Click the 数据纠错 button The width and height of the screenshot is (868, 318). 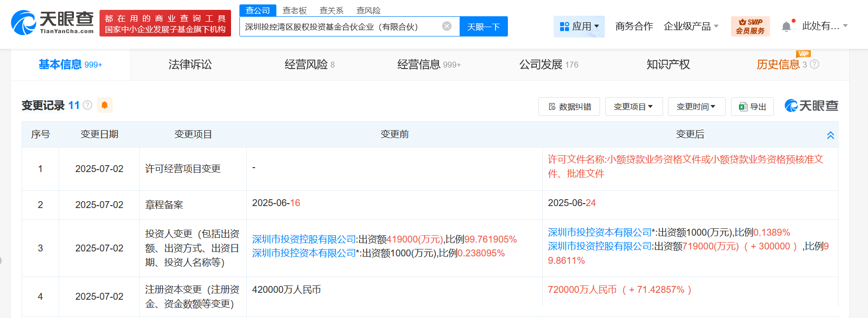[x=569, y=106]
